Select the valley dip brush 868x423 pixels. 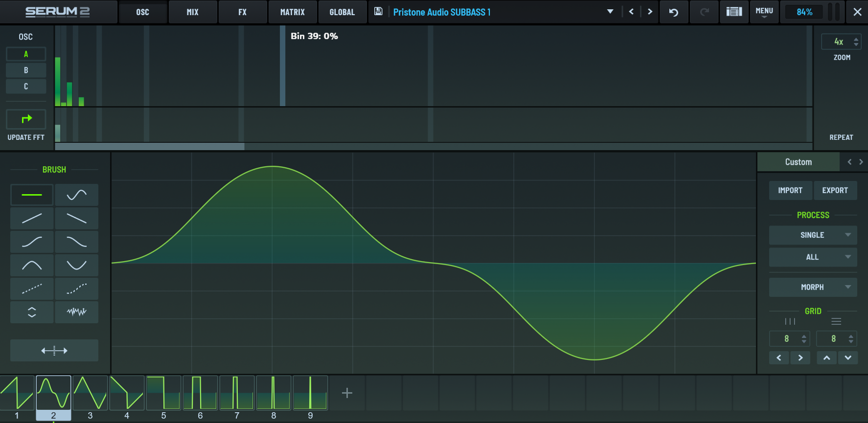[x=77, y=265]
